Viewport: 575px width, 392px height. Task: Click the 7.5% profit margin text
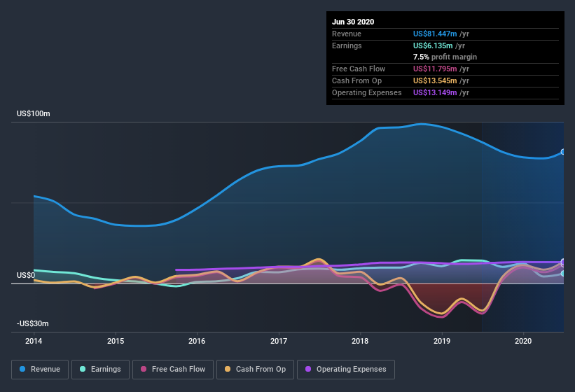pyautogui.click(x=445, y=57)
